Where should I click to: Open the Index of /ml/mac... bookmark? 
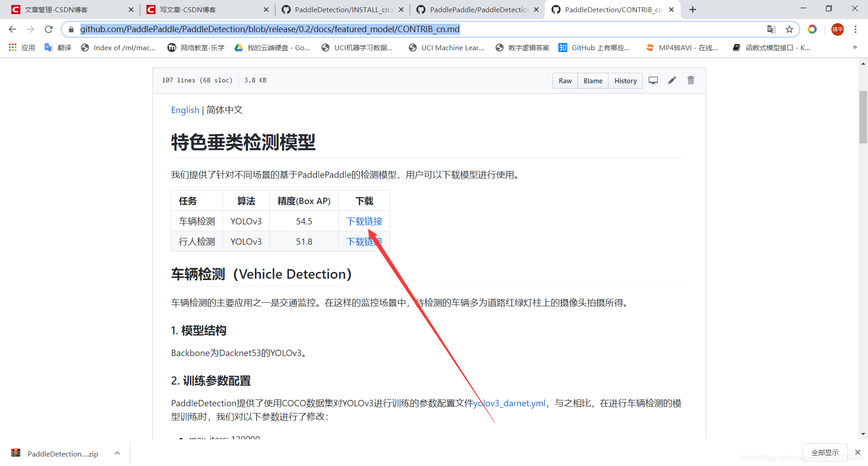pos(118,48)
